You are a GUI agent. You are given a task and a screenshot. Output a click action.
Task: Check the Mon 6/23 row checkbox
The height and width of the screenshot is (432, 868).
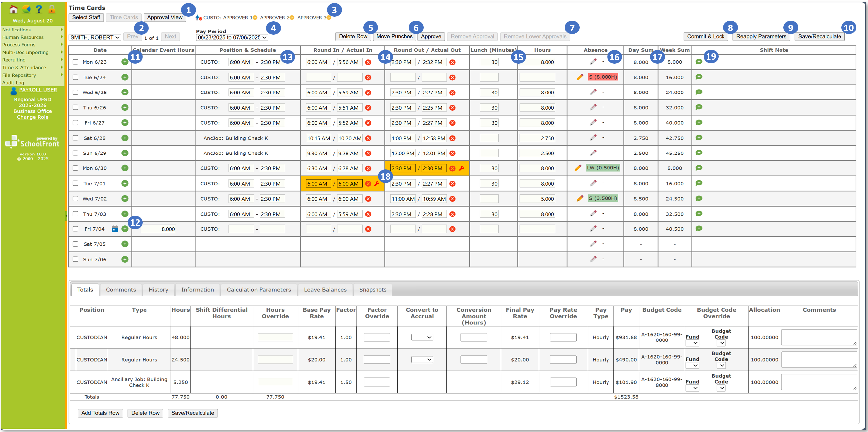[76, 62]
